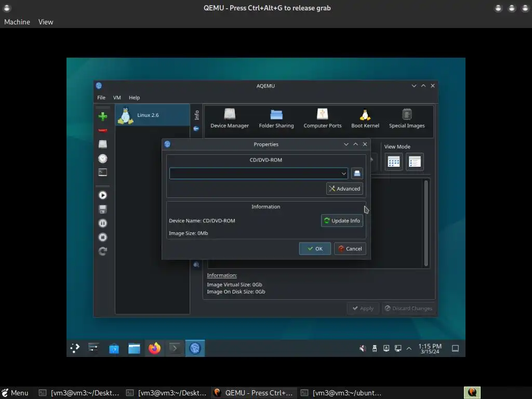Click the green plus add VM icon

pyautogui.click(x=102, y=116)
